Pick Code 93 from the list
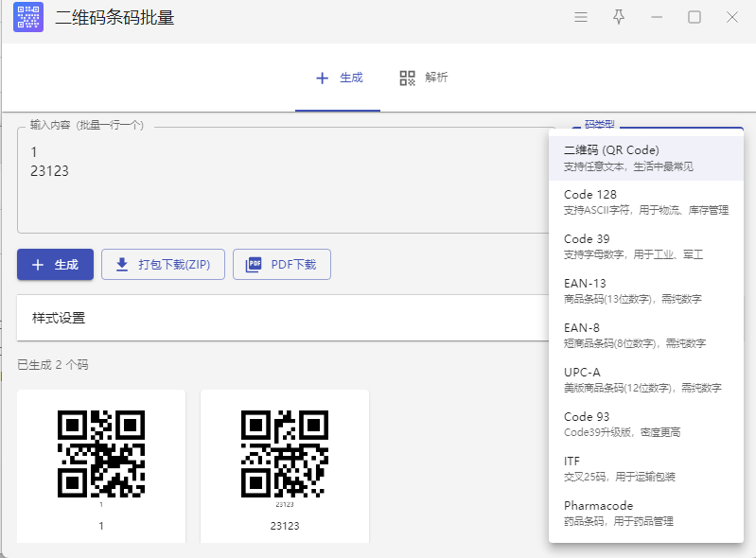The height and width of the screenshot is (558, 756). point(646,424)
